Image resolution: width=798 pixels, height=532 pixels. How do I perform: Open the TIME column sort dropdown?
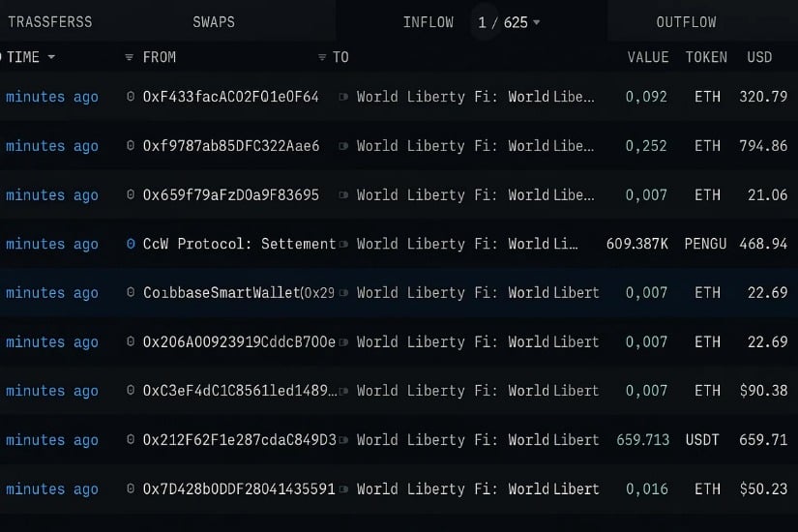click(x=51, y=58)
